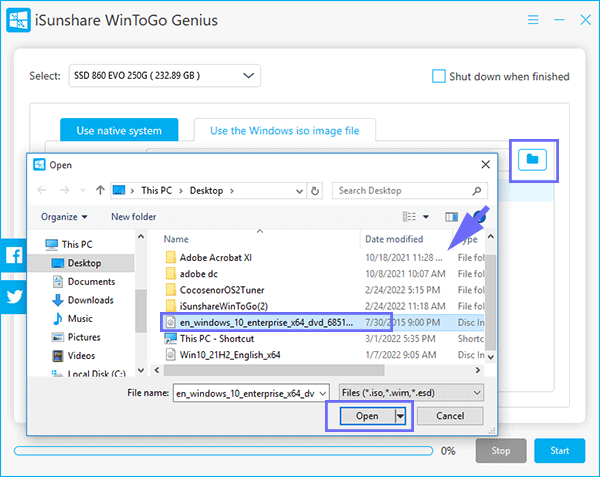600x477 pixels.
Task: Click the Stop button
Action: click(501, 451)
